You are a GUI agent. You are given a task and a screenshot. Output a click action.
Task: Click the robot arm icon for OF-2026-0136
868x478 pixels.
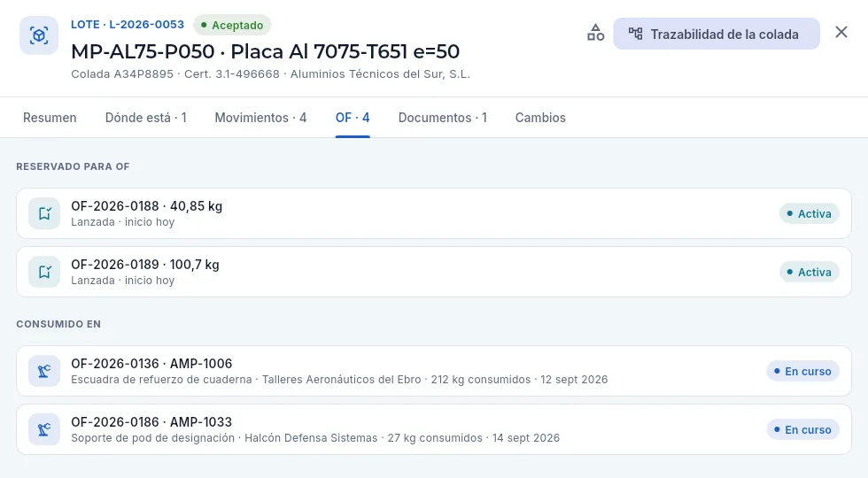[x=44, y=371]
